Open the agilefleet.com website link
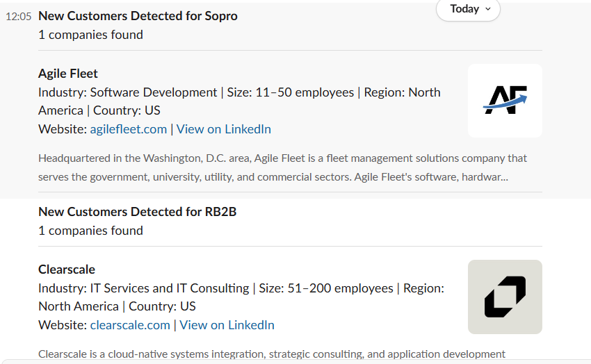Image resolution: width=591 pixels, height=364 pixels. [x=129, y=129]
